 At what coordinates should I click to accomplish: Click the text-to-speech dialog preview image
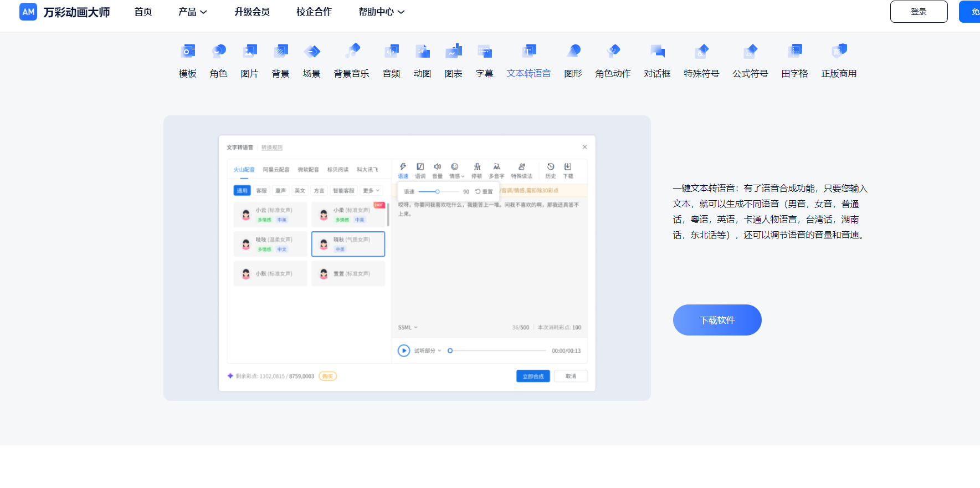click(x=407, y=258)
